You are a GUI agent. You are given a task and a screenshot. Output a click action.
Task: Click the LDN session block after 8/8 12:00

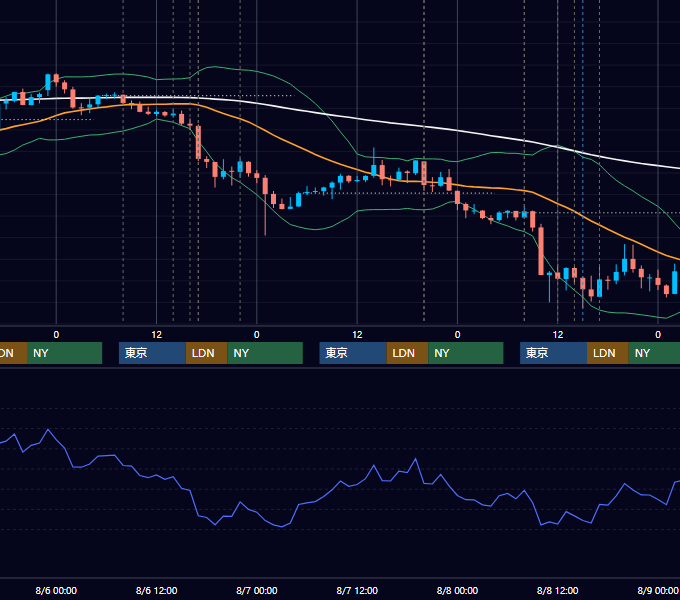coord(608,353)
